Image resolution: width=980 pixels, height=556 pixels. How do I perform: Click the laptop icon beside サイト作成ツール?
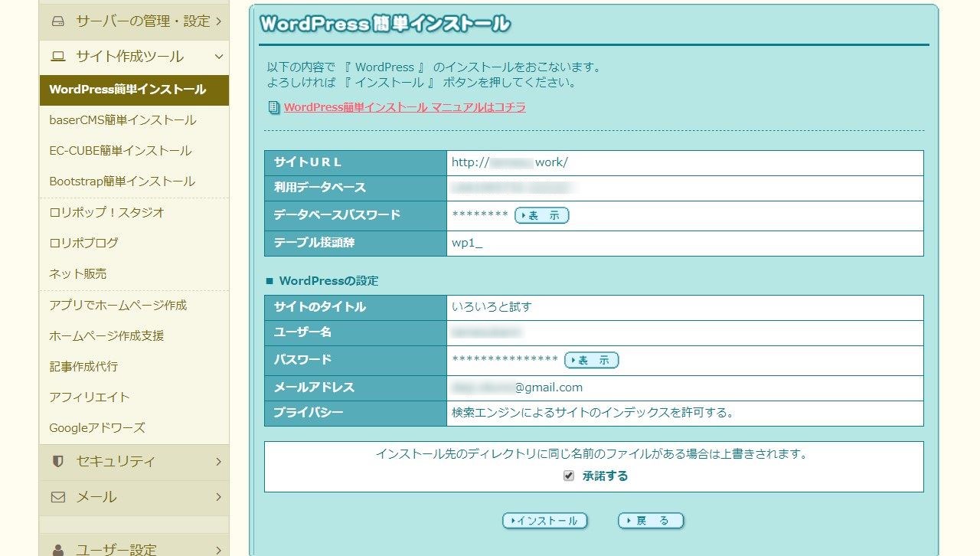tap(57, 57)
